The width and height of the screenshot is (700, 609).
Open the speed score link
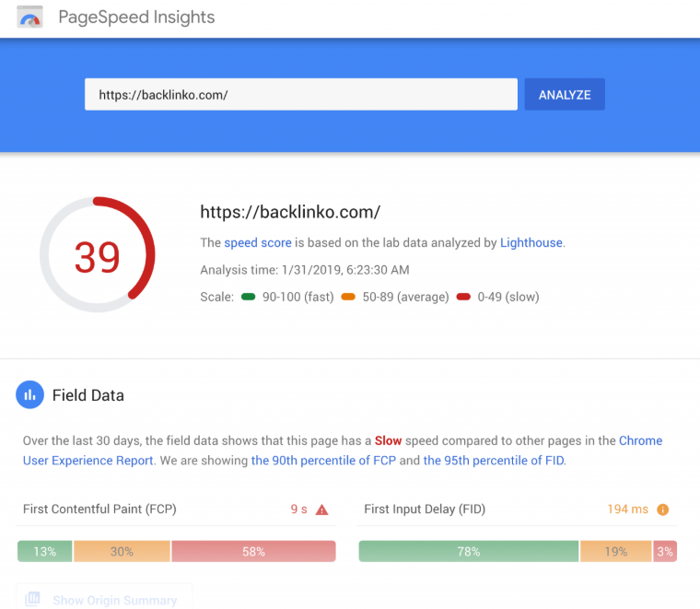[x=258, y=243]
